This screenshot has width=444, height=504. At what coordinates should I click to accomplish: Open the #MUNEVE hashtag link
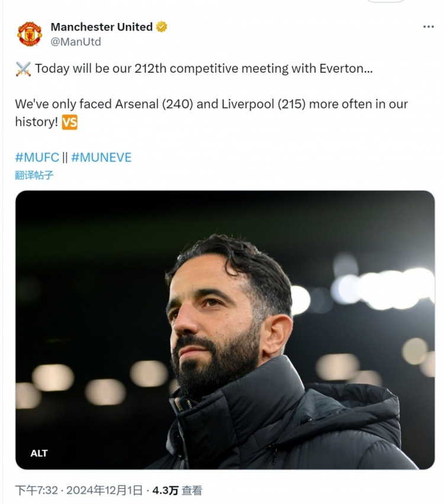click(x=101, y=157)
